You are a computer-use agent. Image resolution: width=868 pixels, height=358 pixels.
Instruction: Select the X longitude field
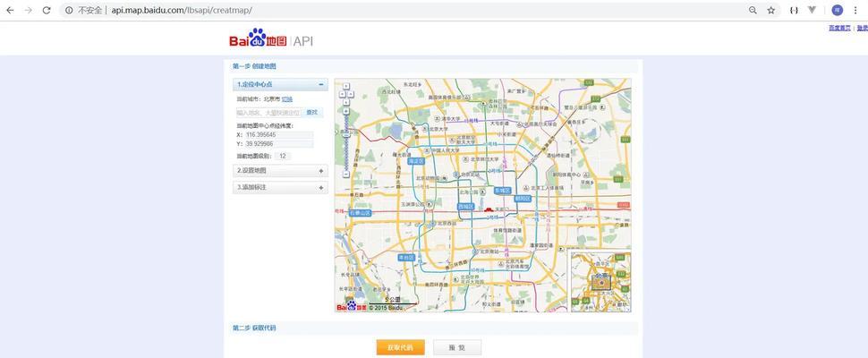279,134
